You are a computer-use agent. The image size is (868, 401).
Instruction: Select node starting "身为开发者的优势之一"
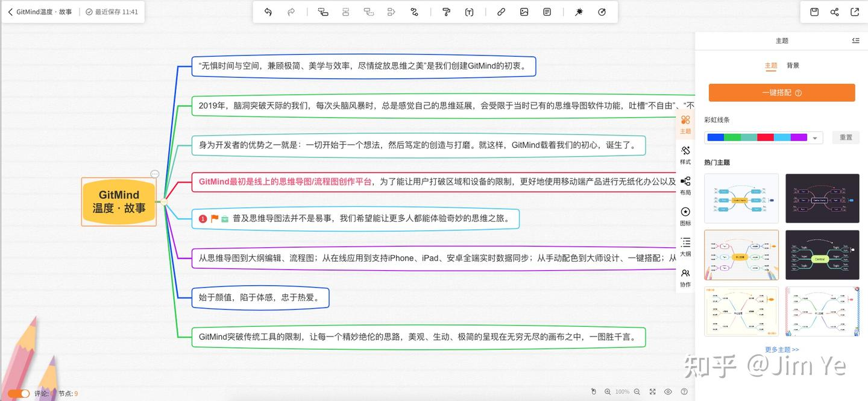[x=418, y=145]
